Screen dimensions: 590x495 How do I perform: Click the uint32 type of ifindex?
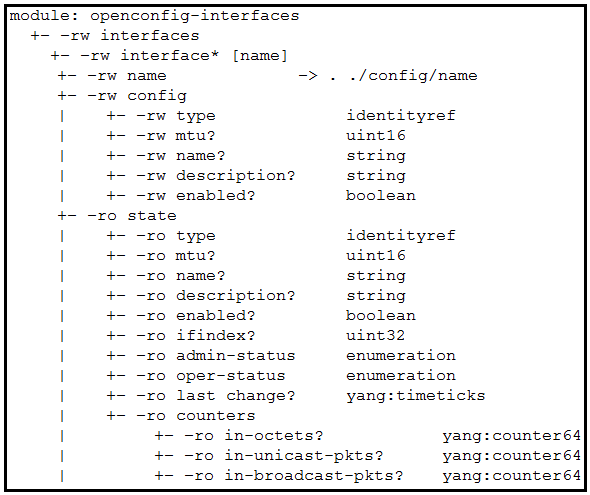click(376, 336)
